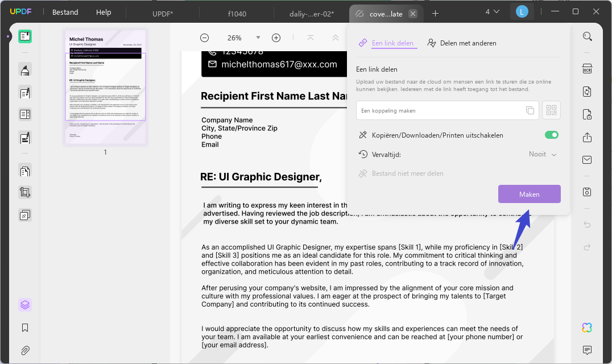The height and width of the screenshot is (364, 612).
Task: Open the Help menu
Action: pos(104,12)
